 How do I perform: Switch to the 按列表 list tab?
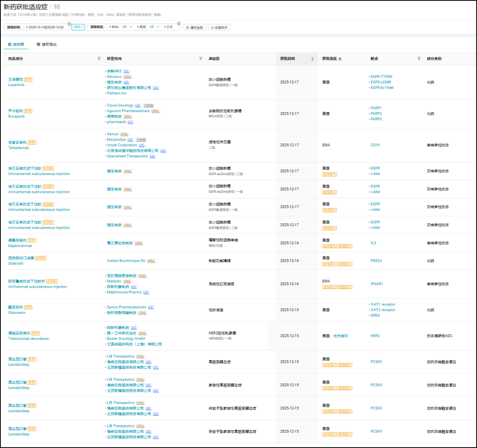(x=16, y=45)
